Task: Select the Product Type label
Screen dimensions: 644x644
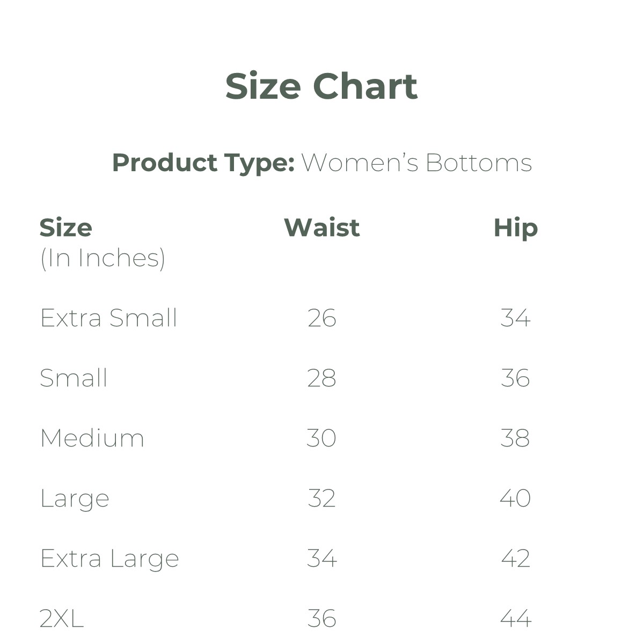Action: (x=203, y=163)
